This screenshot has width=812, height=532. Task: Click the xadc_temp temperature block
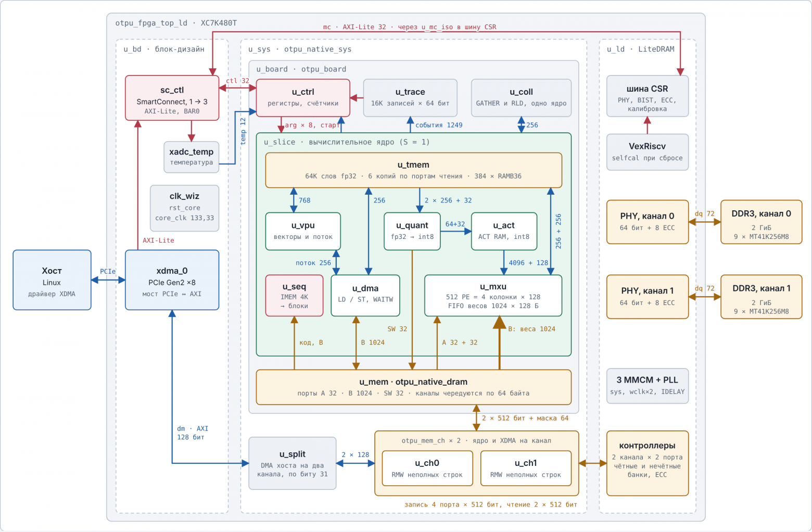click(192, 157)
